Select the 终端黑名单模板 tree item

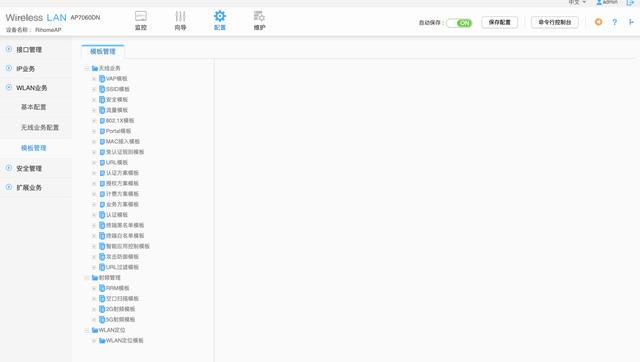125,225
